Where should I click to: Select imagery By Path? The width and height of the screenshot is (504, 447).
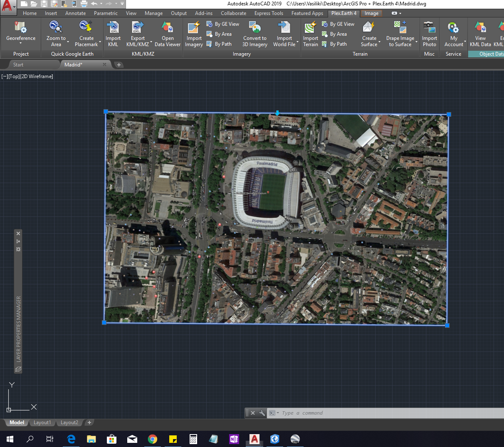(x=219, y=44)
